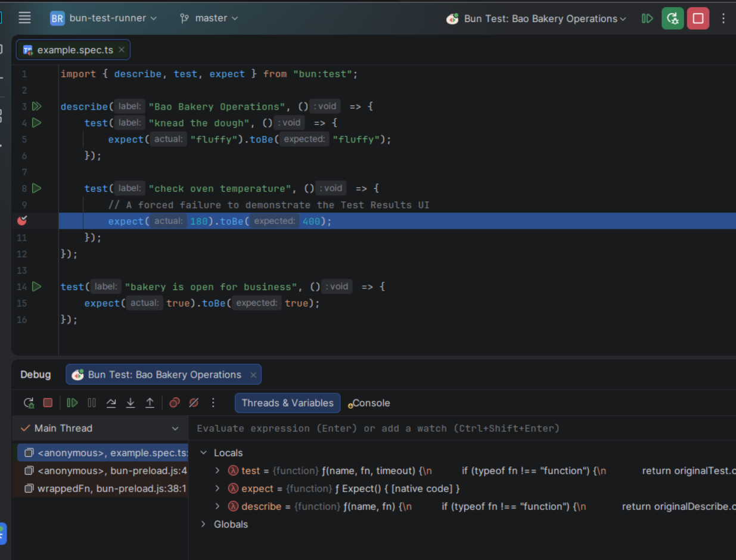Image resolution: width=736 pixels, height=560 pixels.
Task: Run the check oven temperature test gutter icon
Action: click(36, 188)
